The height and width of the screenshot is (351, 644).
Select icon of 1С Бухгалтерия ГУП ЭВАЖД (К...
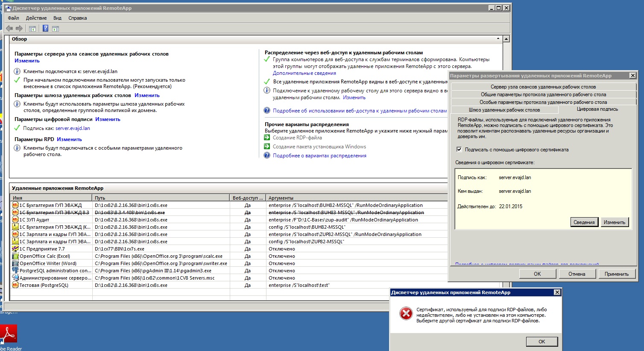pyautogui.click(x=15, y=227)
